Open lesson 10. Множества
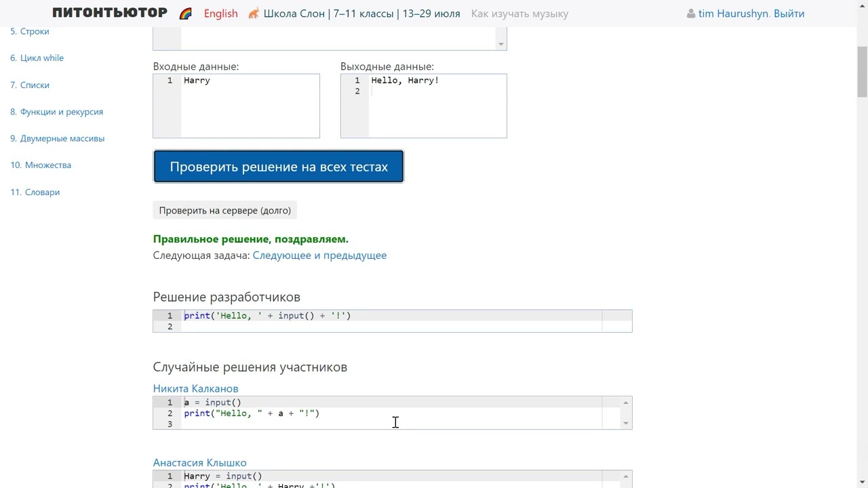 [x=41, y=165]
